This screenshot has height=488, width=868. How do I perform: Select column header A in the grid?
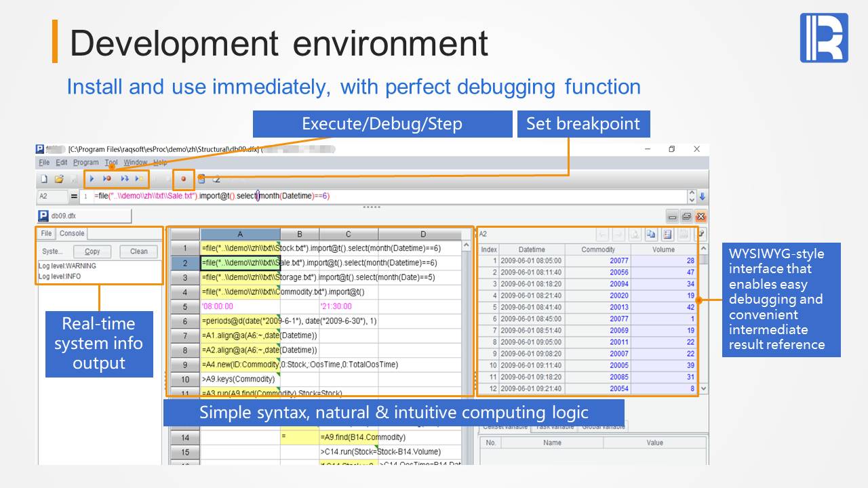click(239, 234)
